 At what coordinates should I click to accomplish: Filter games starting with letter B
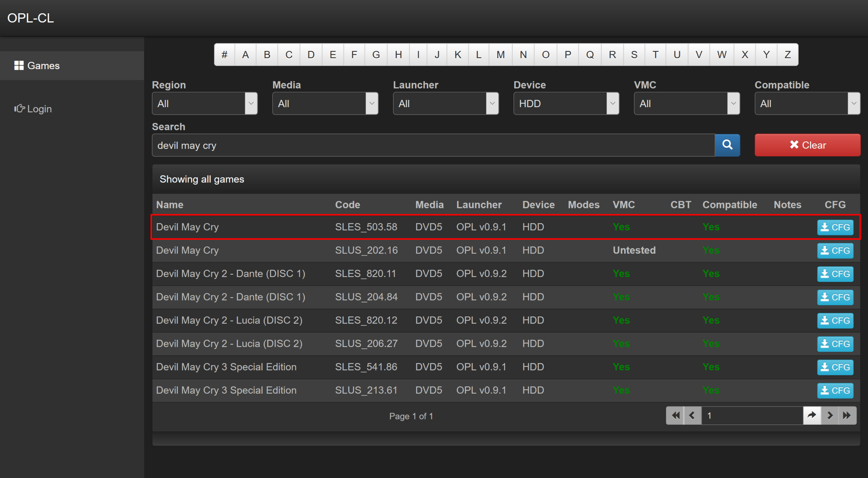pyautogui.click(x=267, y=55)
